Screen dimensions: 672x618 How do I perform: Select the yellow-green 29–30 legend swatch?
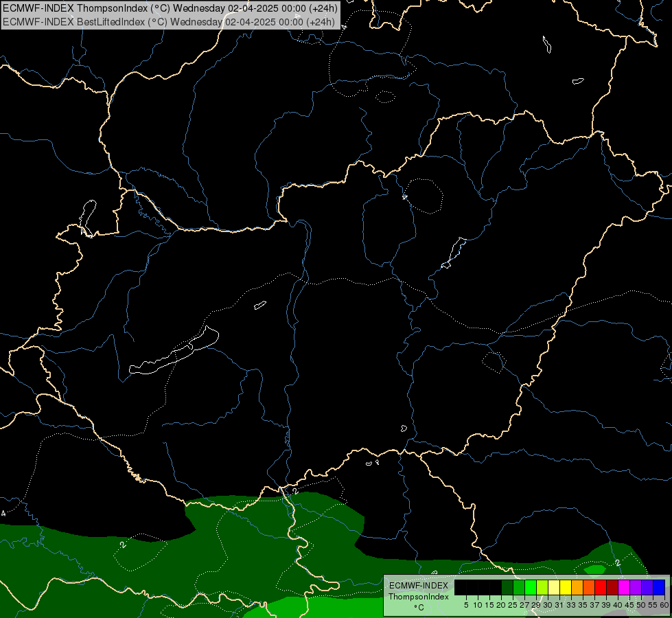coord(542,587)
